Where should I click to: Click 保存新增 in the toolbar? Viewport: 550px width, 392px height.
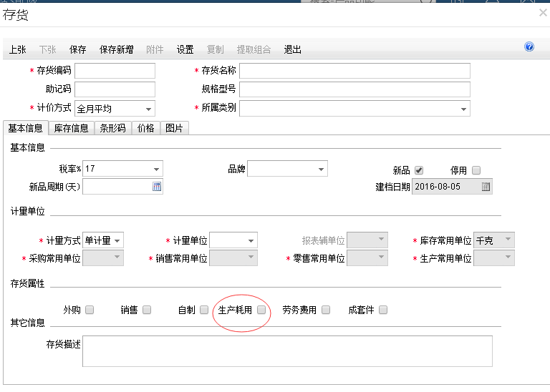[116, 49]
